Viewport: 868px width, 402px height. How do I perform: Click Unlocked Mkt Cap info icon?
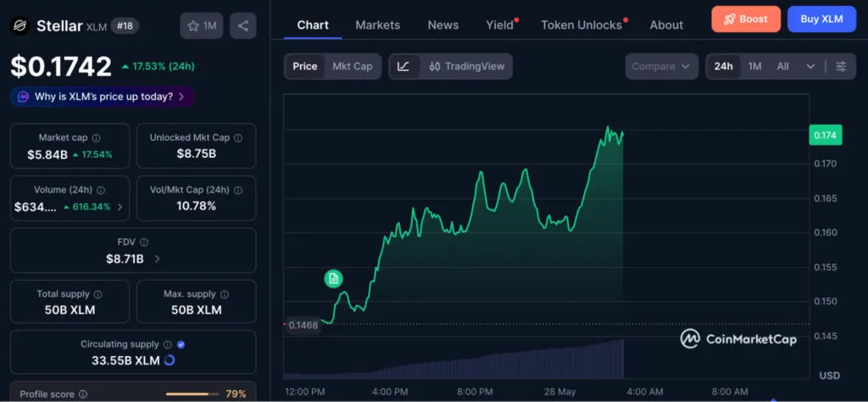(238, 138)
